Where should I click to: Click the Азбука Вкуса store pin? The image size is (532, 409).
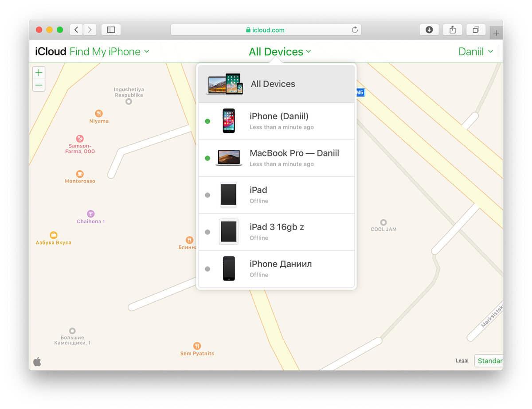click(x=54, y=235)
